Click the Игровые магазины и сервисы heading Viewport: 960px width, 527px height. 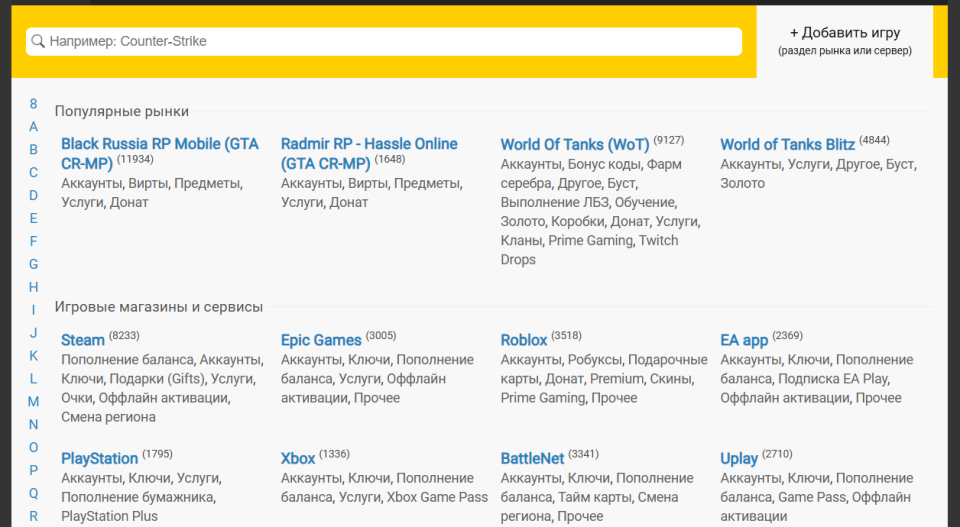click(x=159, y=307)
